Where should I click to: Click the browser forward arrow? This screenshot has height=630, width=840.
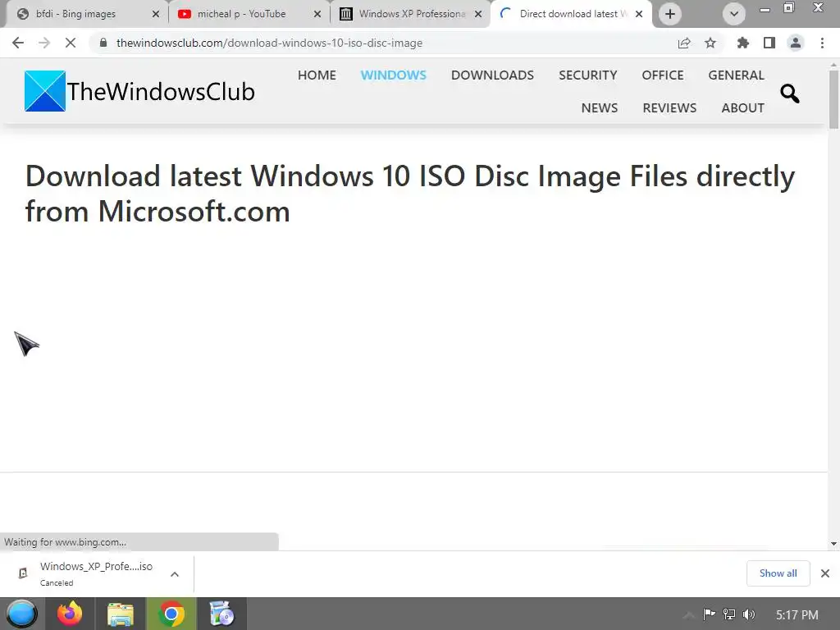[x=44, y=43]
